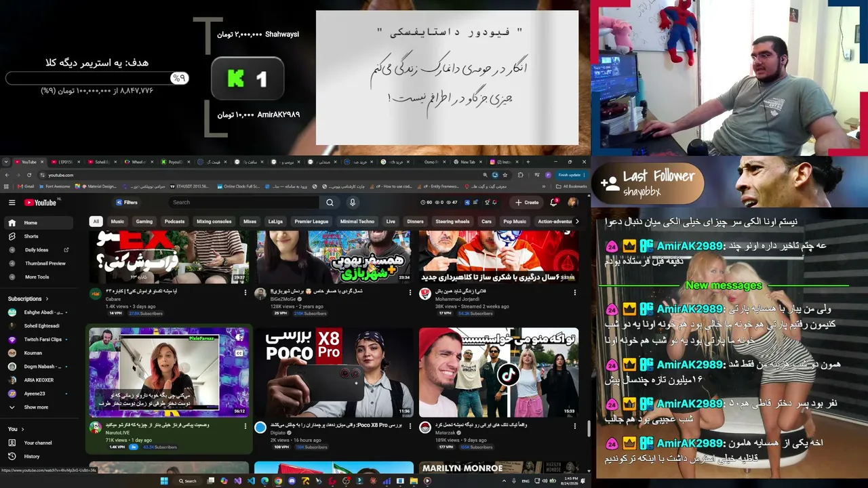The width and height of the screenshot is (868, 488).
Task: Expand the overflowing bookmarks bar chevron
Action: coord(544,186)
